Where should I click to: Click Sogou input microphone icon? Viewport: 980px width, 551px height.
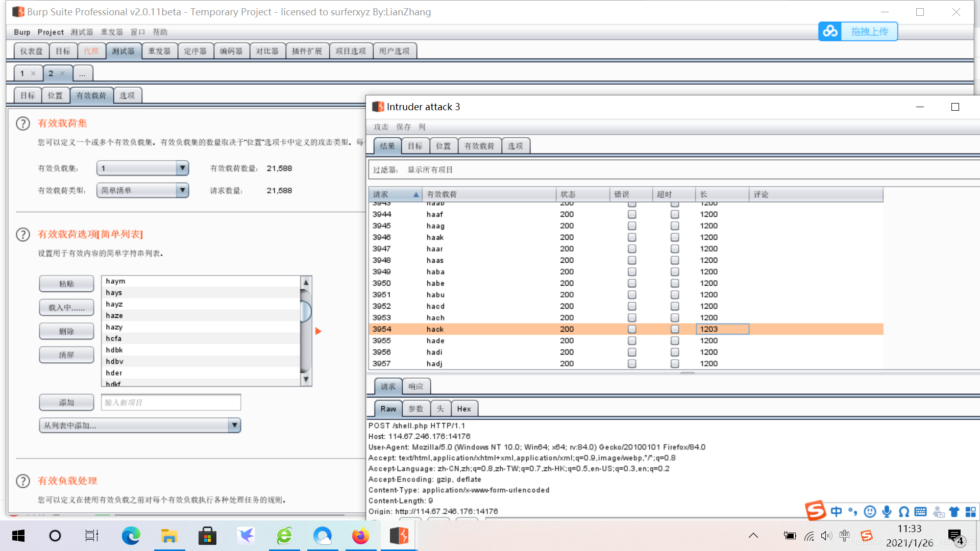click(887, 511)
